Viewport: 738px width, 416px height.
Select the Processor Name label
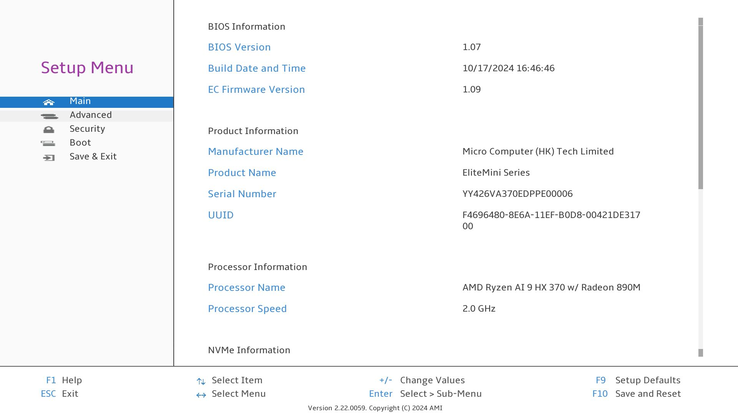pos(247,288)
